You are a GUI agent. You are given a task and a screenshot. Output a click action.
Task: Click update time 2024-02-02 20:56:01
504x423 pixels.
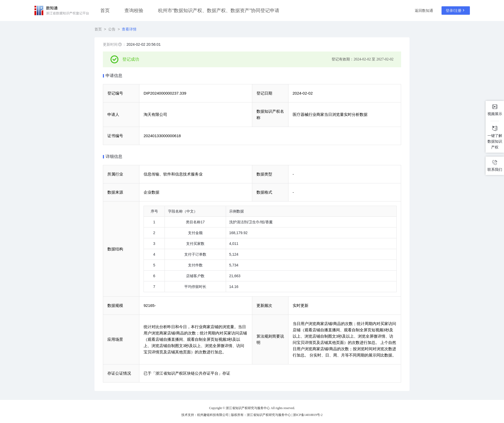(x=144, y=45)
